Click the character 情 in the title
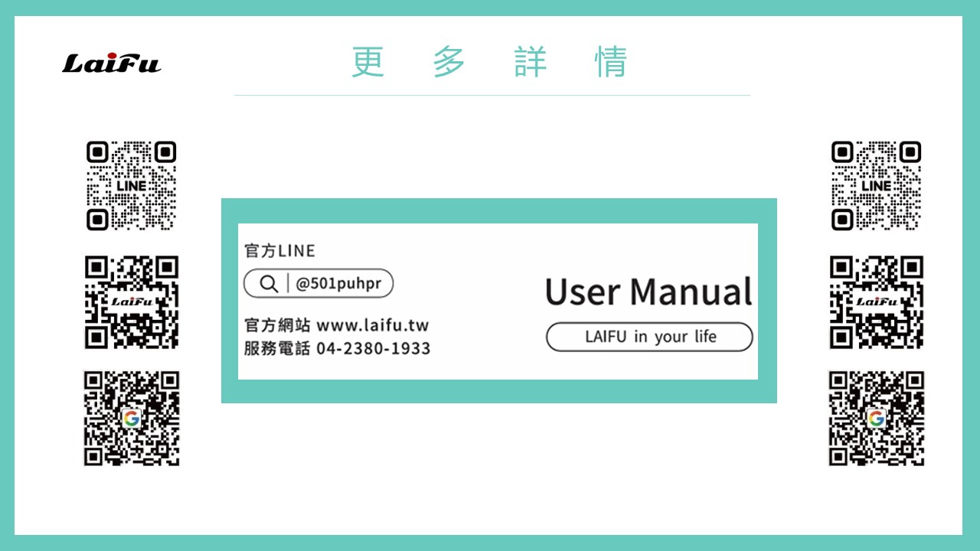Screen dimensions: 980x551 (x=612, y=62)
